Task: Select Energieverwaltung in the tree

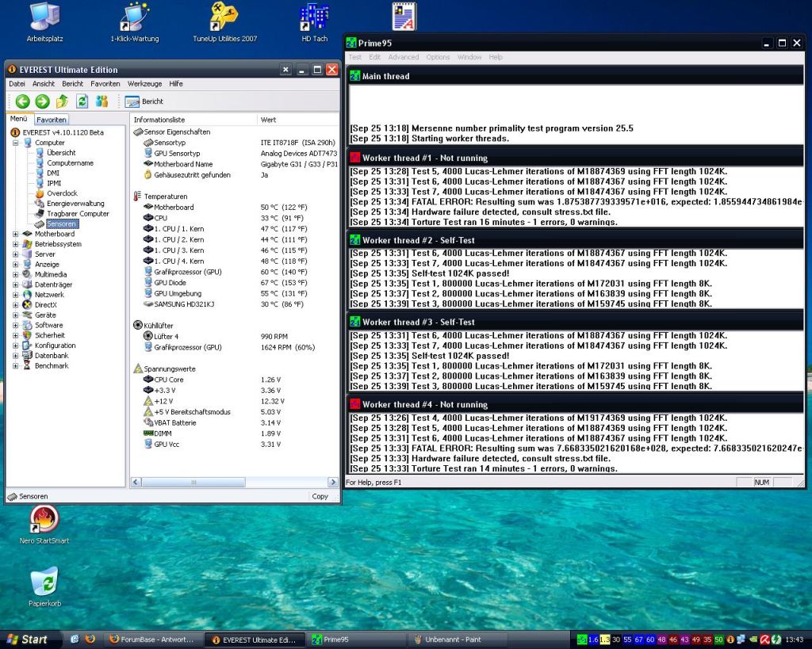Action: [x=75, y=204]
